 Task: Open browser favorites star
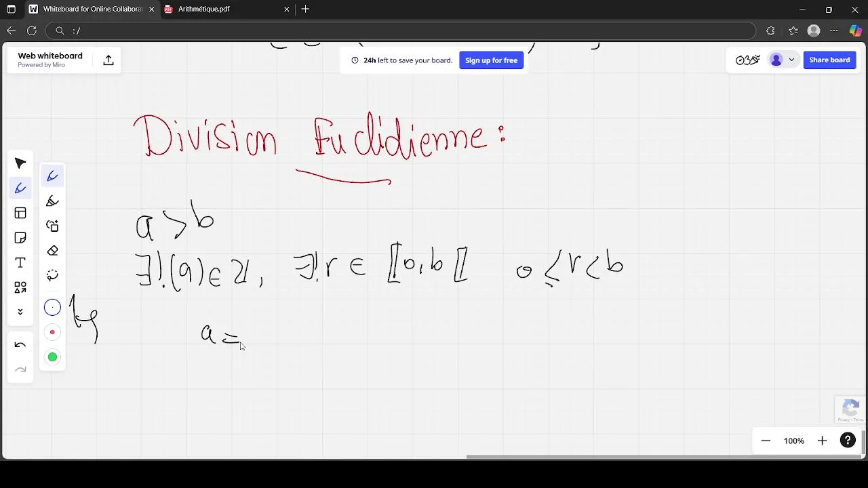click(x=793, y=30)
